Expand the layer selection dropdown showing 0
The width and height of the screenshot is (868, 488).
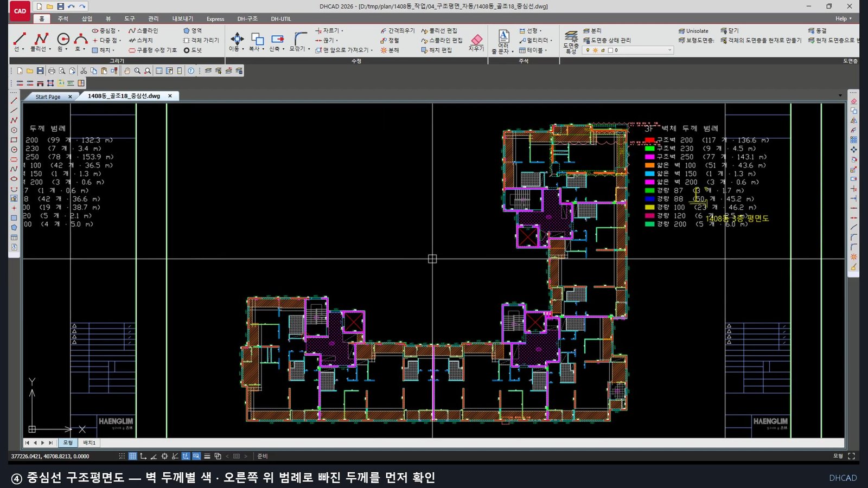[x=670, y=50]
